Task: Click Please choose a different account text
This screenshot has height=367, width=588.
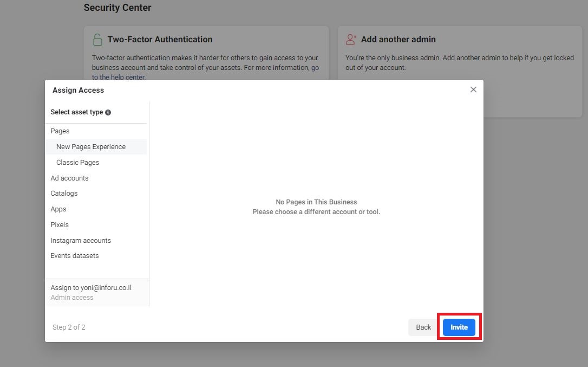Action: pos(316,212)
